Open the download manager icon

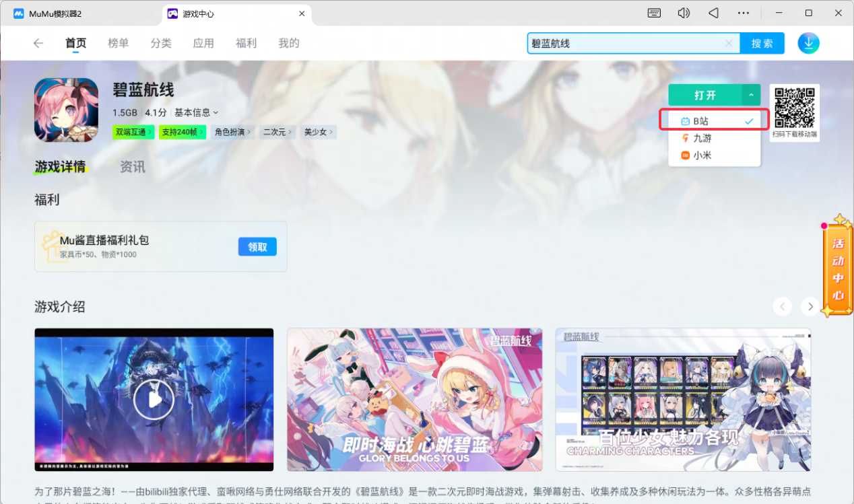click(x=808, y=43)
